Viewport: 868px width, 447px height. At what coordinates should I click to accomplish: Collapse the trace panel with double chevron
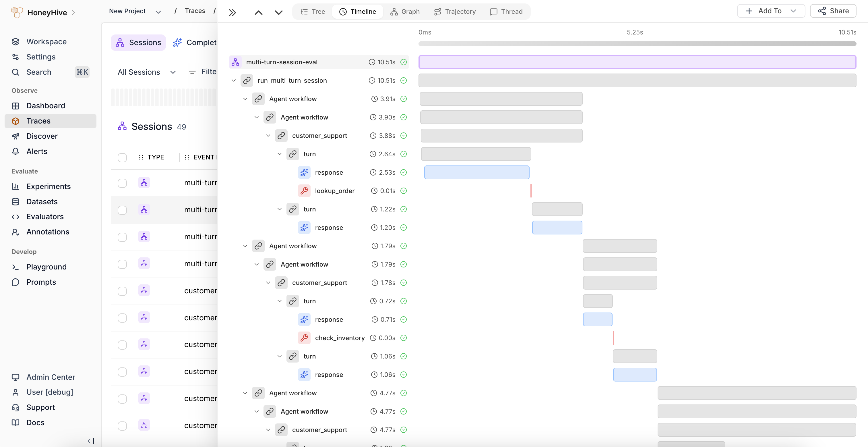coord(232,12)
